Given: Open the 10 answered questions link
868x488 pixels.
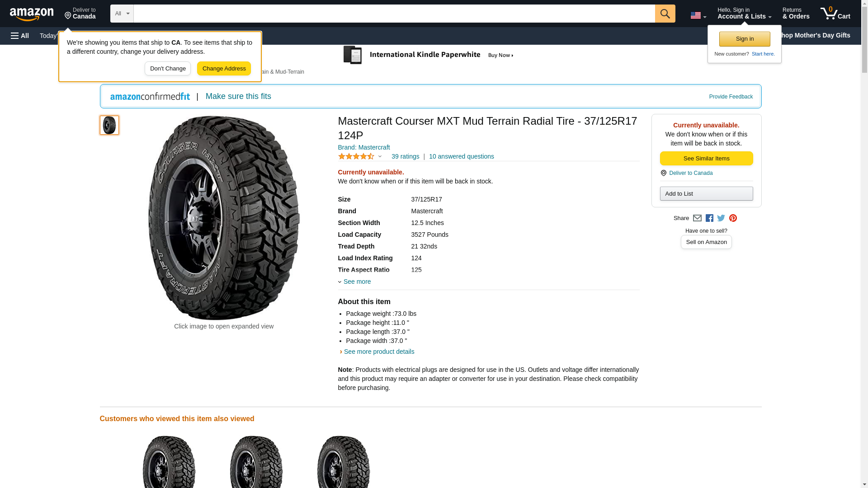Looking at the screenshot, I should pos(461,156).
